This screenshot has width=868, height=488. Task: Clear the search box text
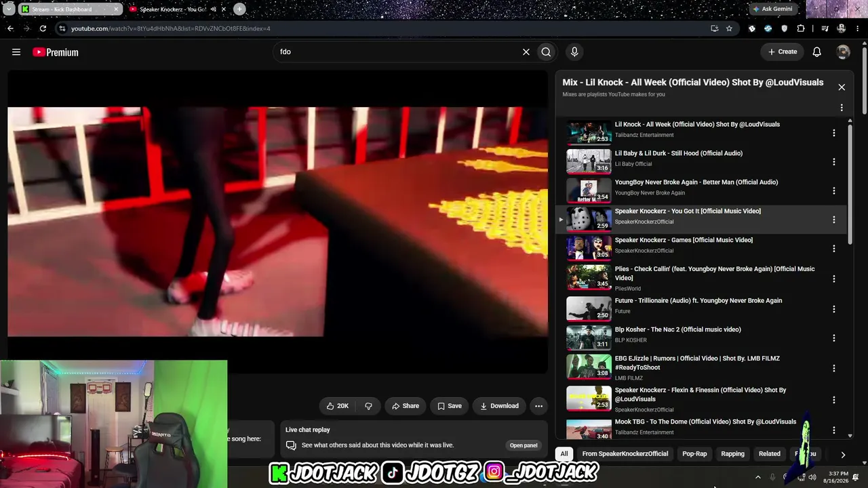[526, 52]
